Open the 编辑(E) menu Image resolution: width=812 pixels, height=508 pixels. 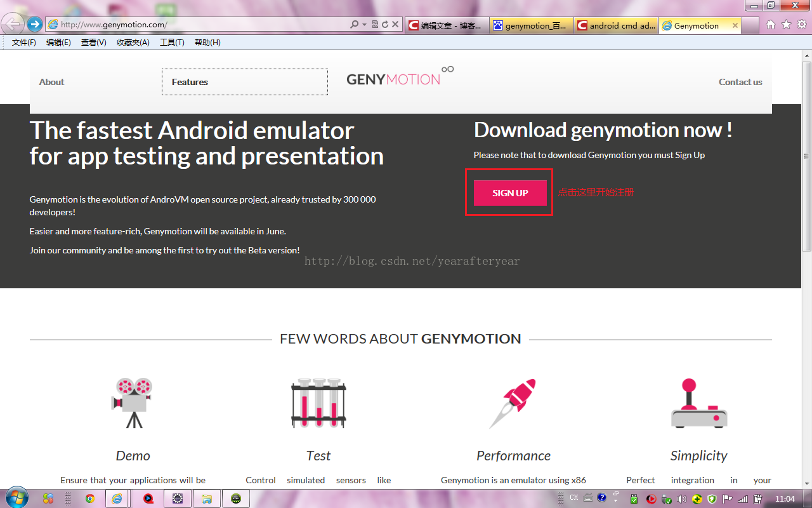click(x=58, y=43)
